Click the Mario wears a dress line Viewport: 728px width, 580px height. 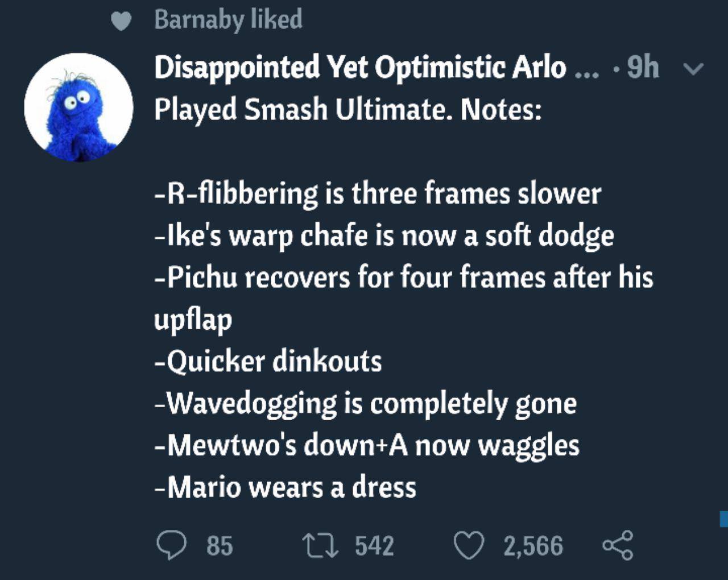click(x=286, y=487)
